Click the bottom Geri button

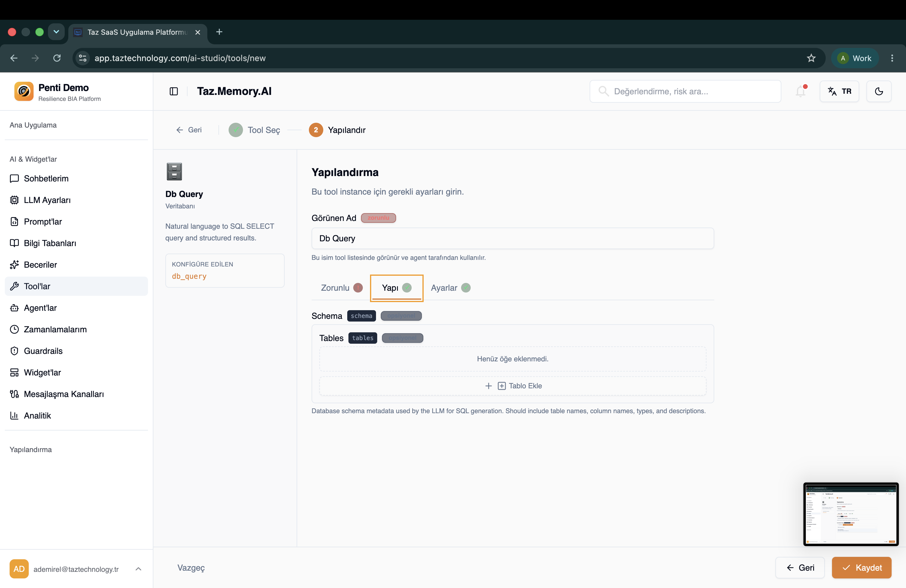click(x=800, y=568)
